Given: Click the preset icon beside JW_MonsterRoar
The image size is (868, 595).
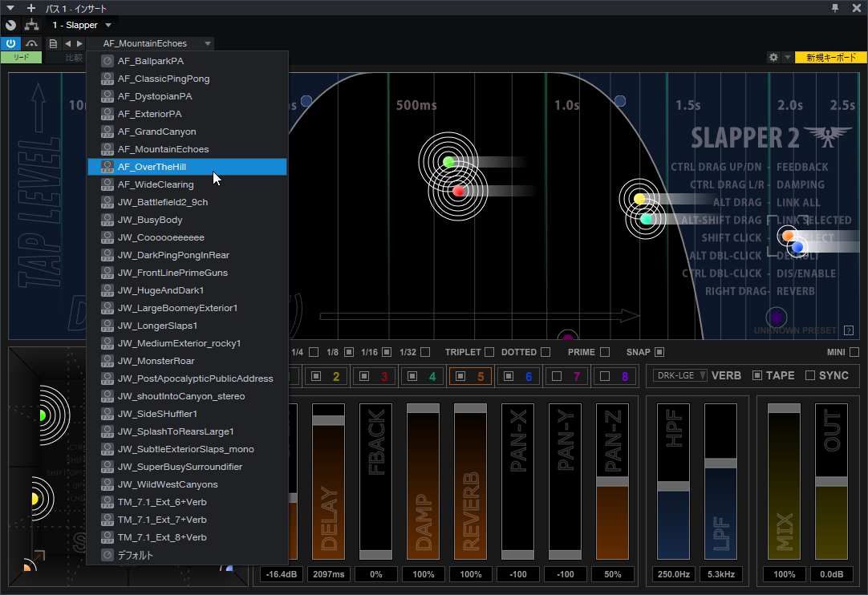Looking at the screenshot, I should tap(107, 361).
